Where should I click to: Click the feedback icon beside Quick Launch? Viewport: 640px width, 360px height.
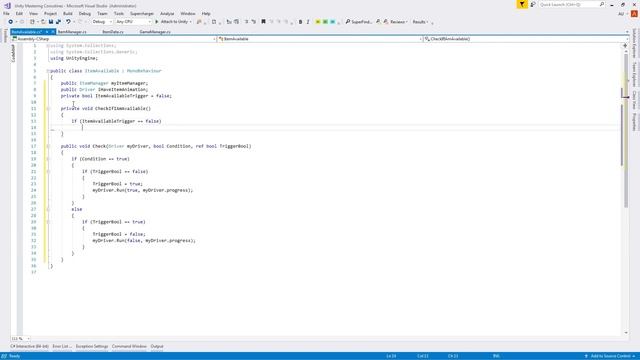[533, 4]
